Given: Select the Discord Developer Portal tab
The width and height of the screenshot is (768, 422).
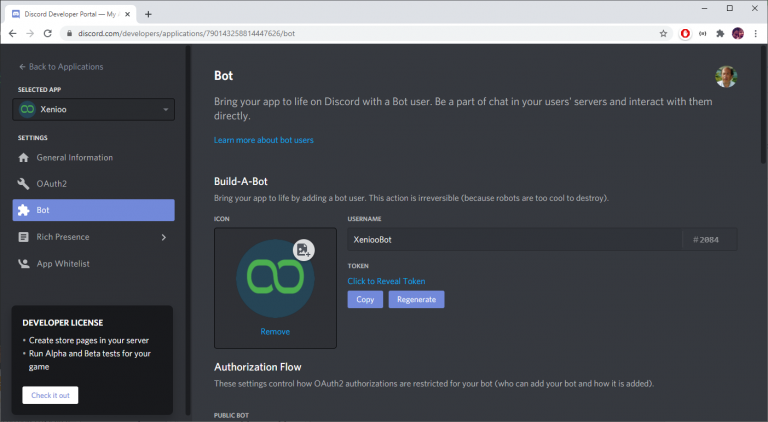Looking at the screenshot, I should click(71, 14).
